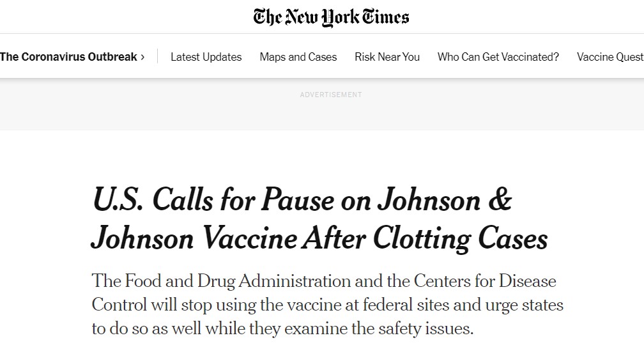Click the ADVERTISEMENT label
Screen dimensions: 644x354
331,95
